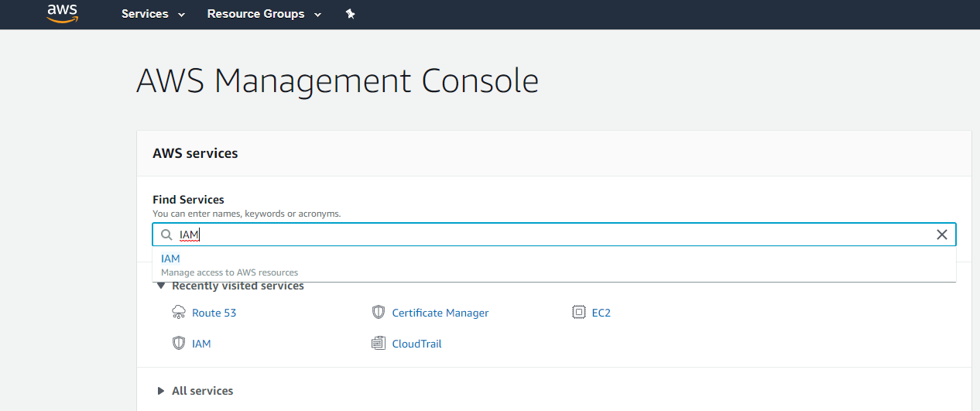Select the IAM suggestion from search results
Viewport: 980px width, 411px height.
[x=171, y=259]
